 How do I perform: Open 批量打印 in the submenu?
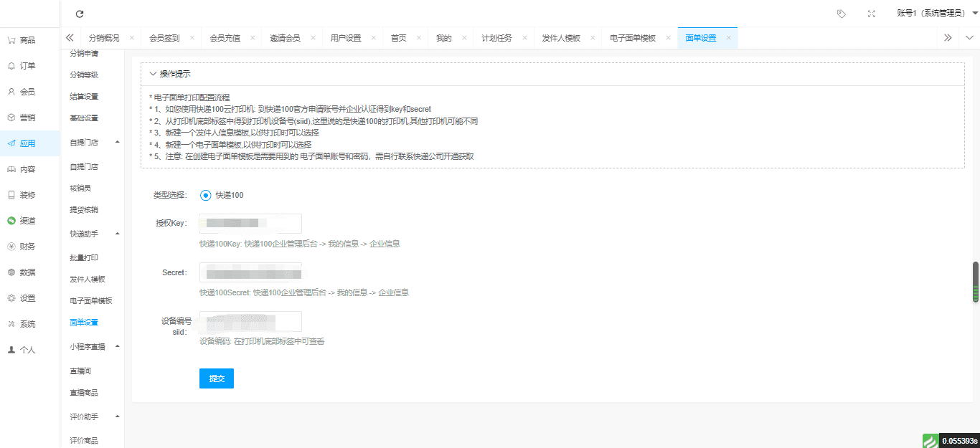click(x=84, y=257)
